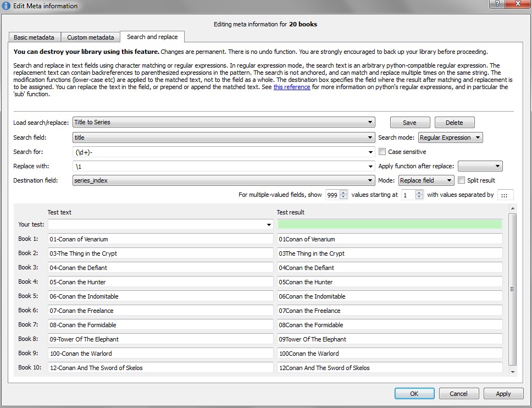Expand the Search for history dropdown
The height and width of the screenshot is (408, 532).
coord(370,152)
